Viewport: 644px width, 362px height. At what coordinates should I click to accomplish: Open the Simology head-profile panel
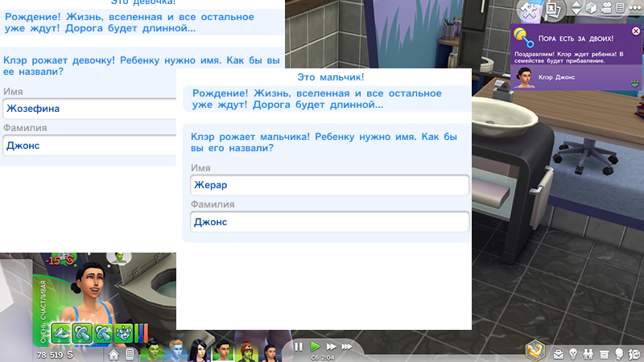(619, 354)
